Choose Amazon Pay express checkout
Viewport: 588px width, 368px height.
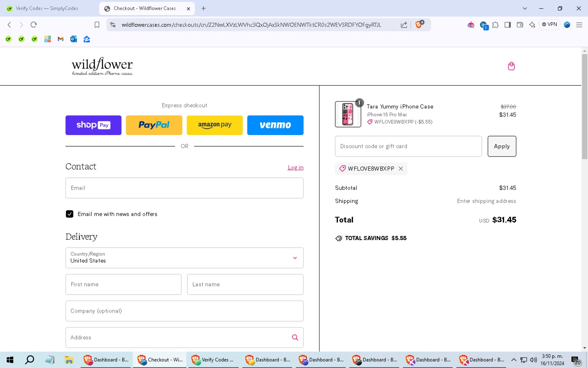pos(214,125)
